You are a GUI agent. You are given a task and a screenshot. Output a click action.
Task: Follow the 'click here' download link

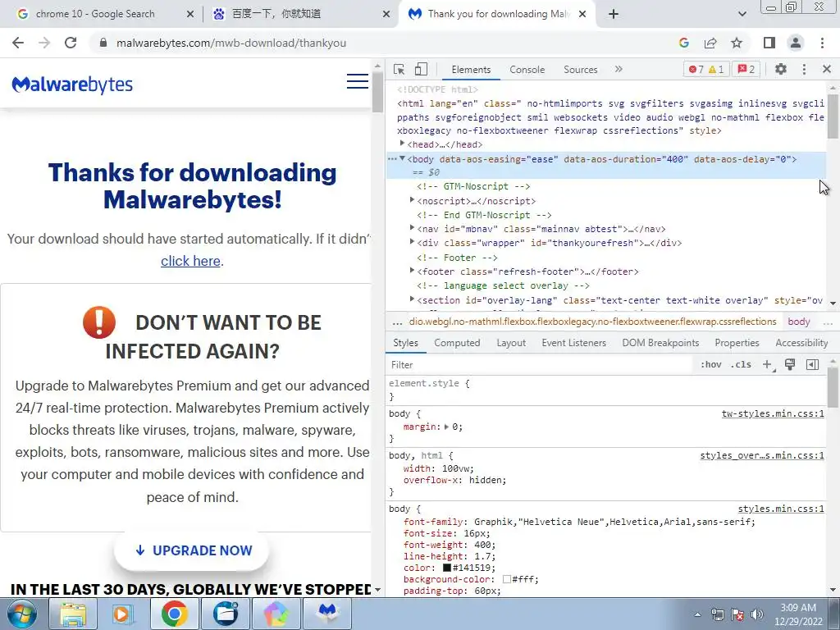pos(190,261)
